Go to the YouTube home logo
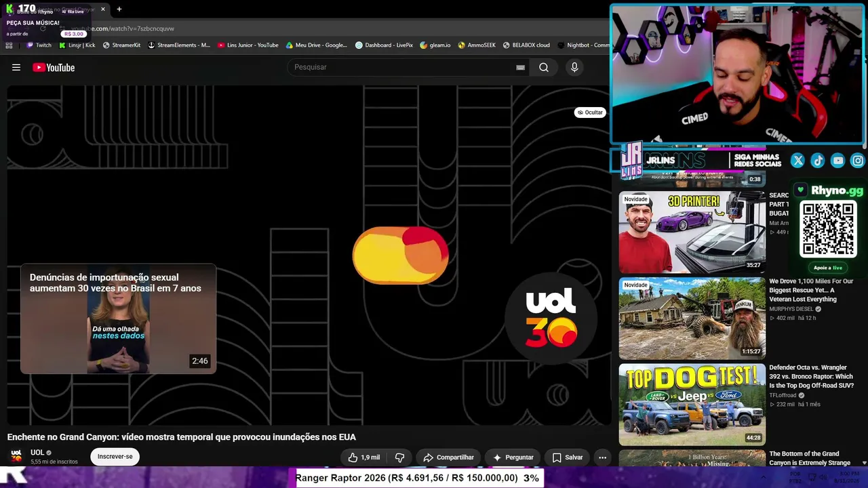The width and height of the screenshot is (868, 488). tap(54, 67)
